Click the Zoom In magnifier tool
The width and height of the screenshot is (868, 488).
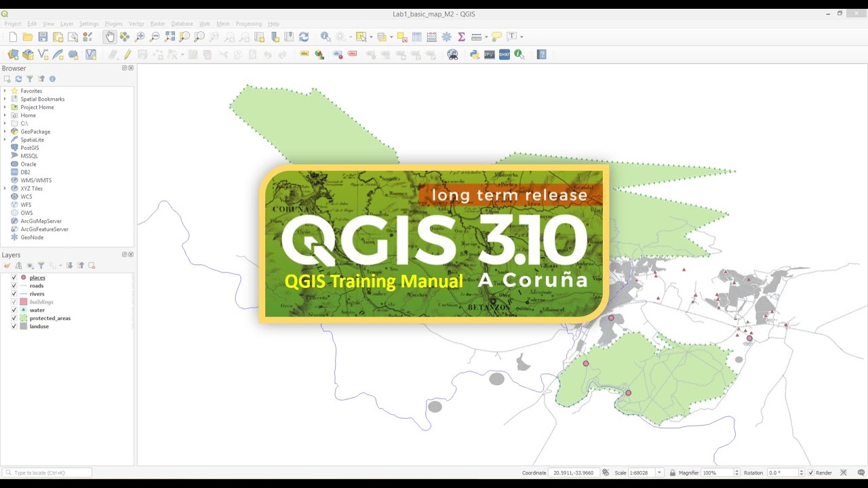point(140,37)
